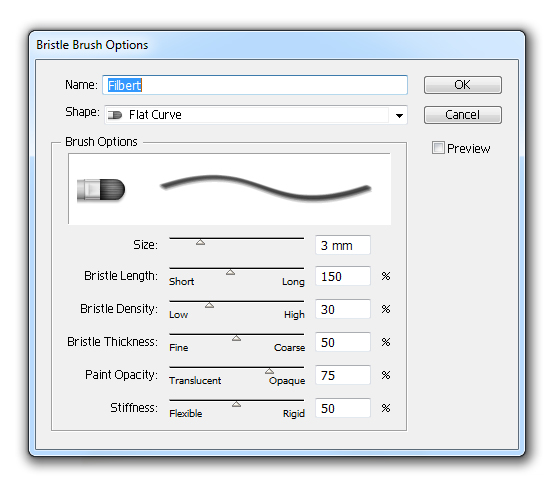Image resolution: width=550 pixels, height=485 pixels.
Task: Click the Bristle Thickness slider handle
Action: [x=236, y=338]
